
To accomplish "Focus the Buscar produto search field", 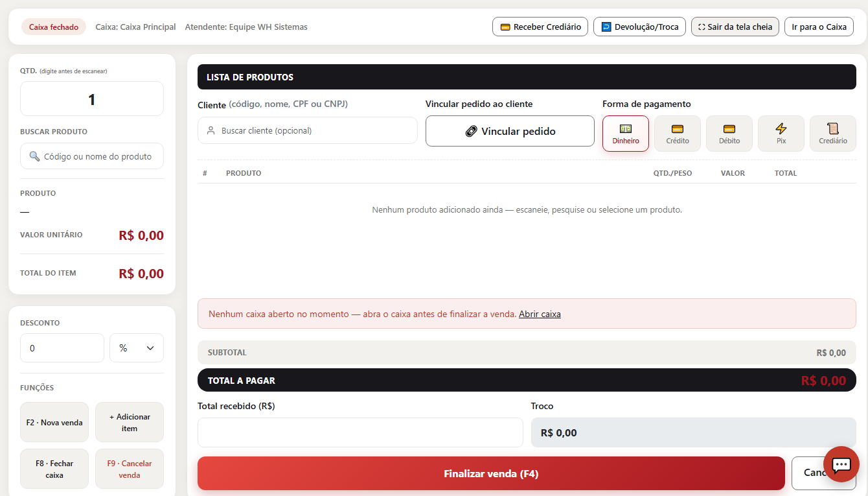I will coord(92,156).
